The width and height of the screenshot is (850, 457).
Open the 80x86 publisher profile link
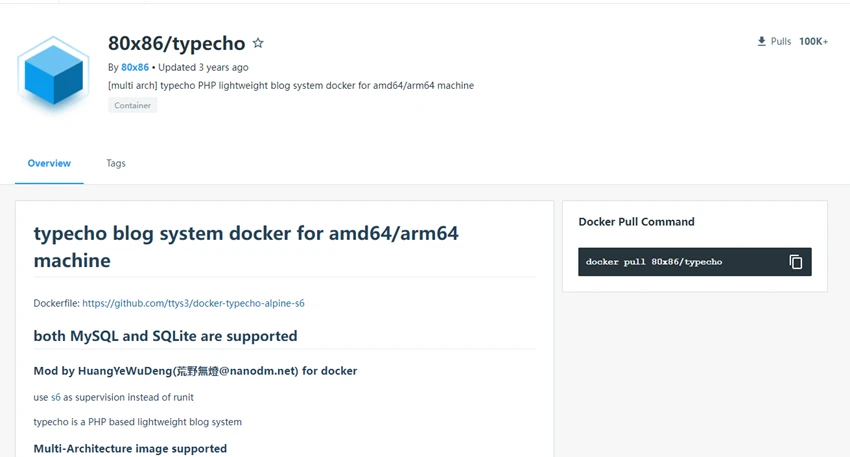(x=134, y=67)
